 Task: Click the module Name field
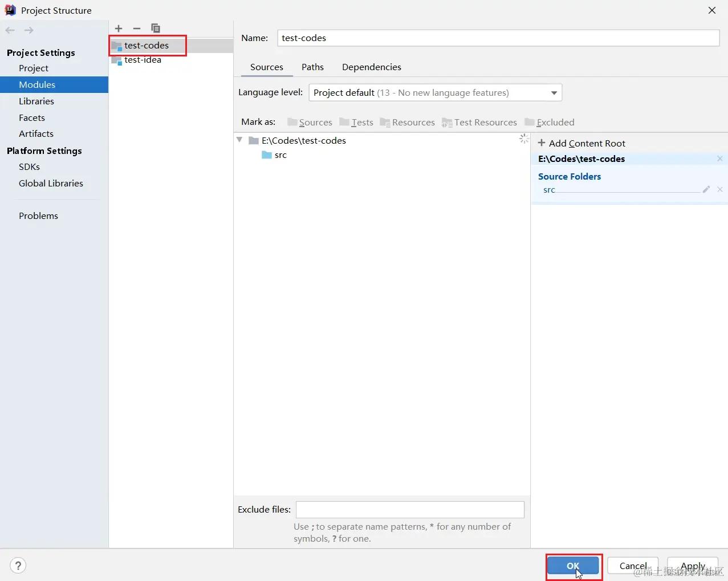coord(498,38)
